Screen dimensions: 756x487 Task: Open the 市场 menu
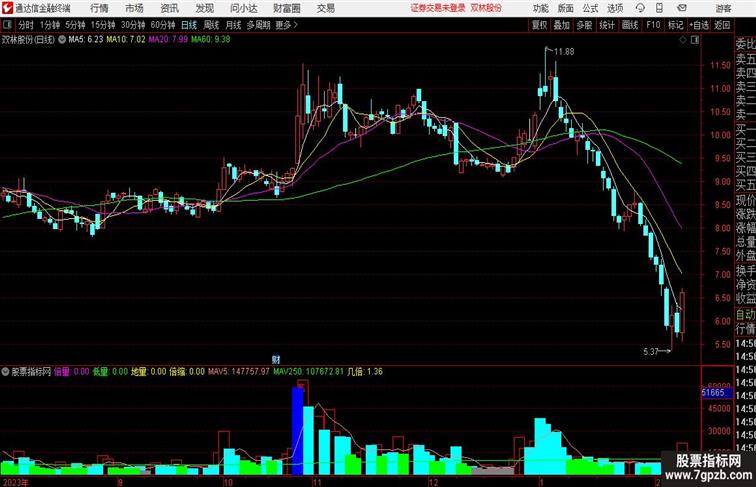pos(134,8)
